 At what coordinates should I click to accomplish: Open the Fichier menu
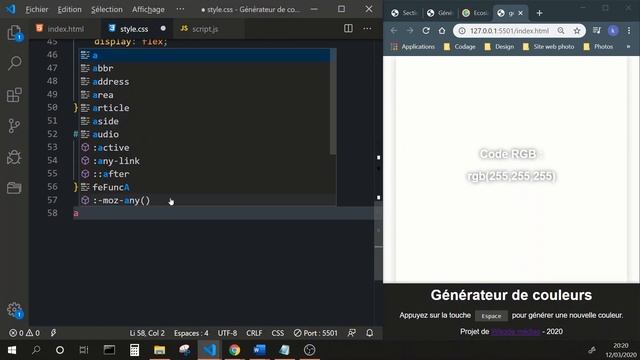click(37, 9)
